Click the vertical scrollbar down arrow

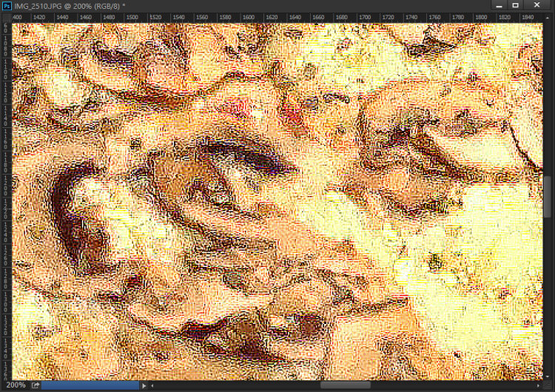click(x=548, y=376)
